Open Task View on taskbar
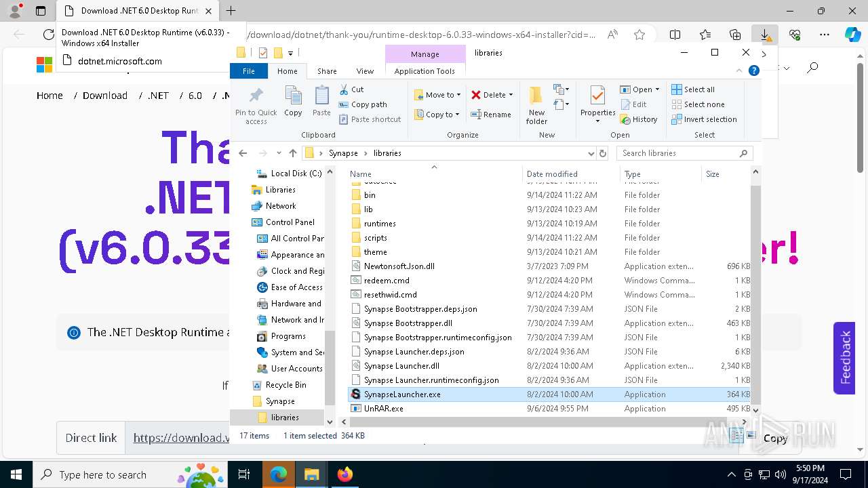 [x=244, y=474]
